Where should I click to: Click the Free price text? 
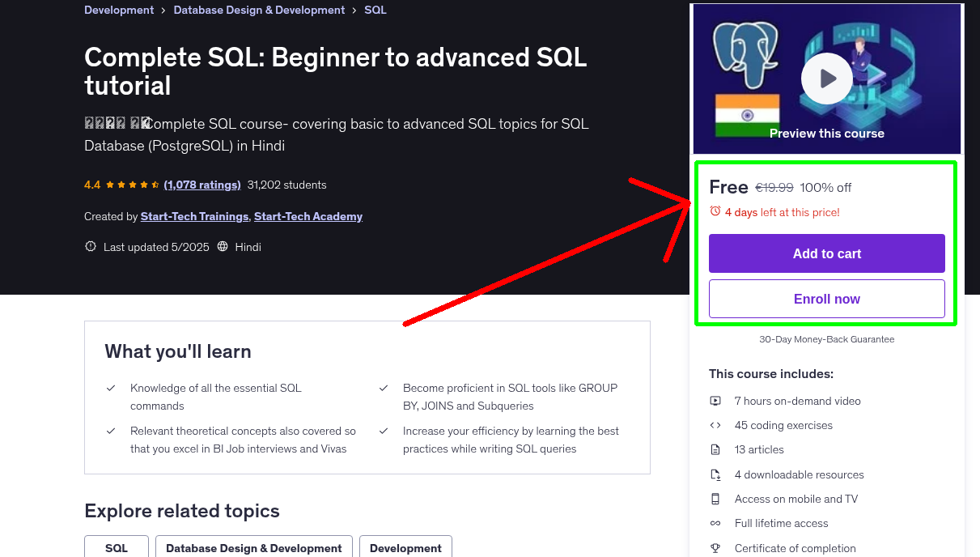coord(728,187)
